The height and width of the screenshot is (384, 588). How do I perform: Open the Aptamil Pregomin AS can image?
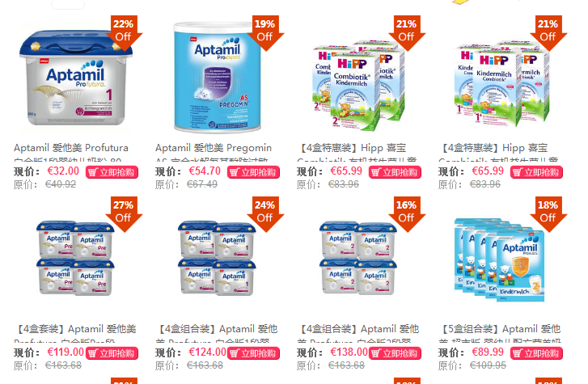point(217,77)
